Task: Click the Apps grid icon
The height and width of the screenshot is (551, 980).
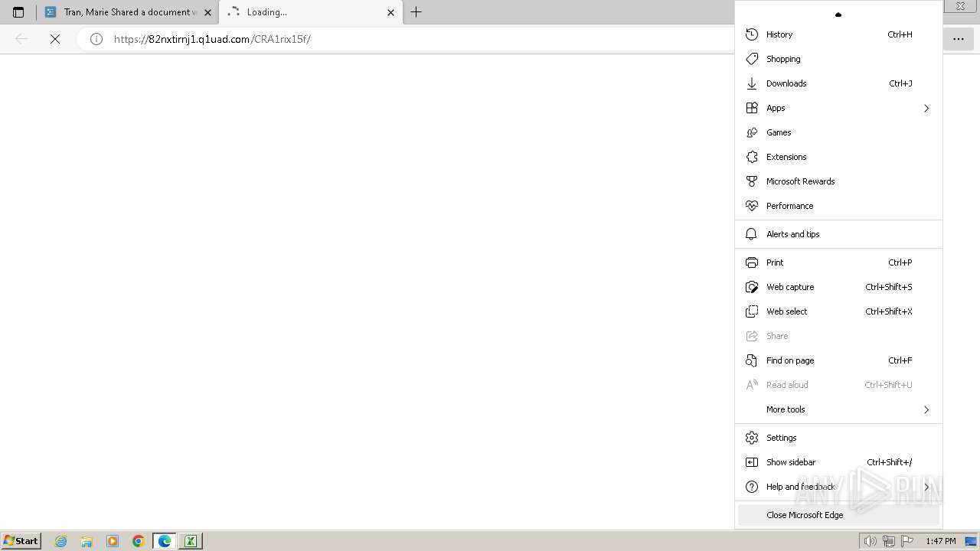Action: (752, 108)
